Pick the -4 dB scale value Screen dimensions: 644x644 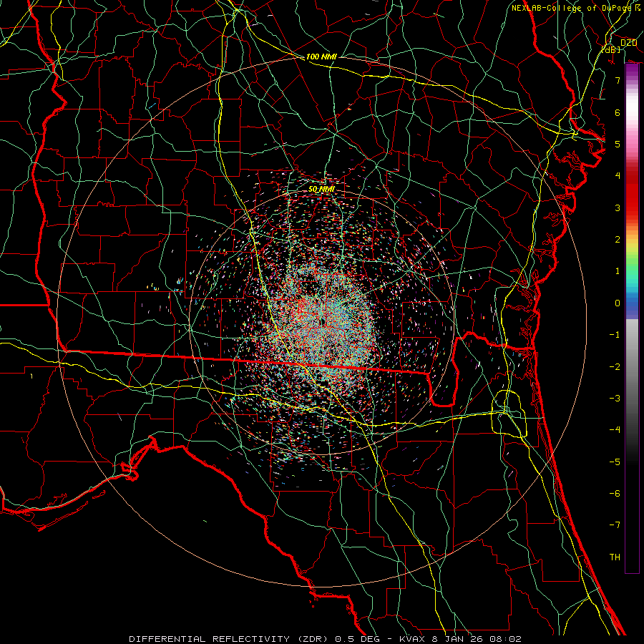pyautogui.click(x=615, y=430)
